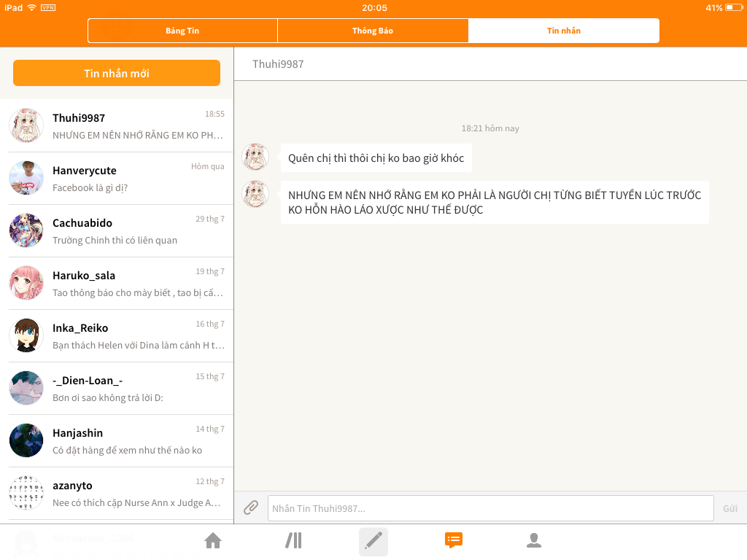Switch to the Bảng Tin tab
Image resolution: width=747 pixels, height=560 pixels.
pyautogui.click(x=182, y=31)
